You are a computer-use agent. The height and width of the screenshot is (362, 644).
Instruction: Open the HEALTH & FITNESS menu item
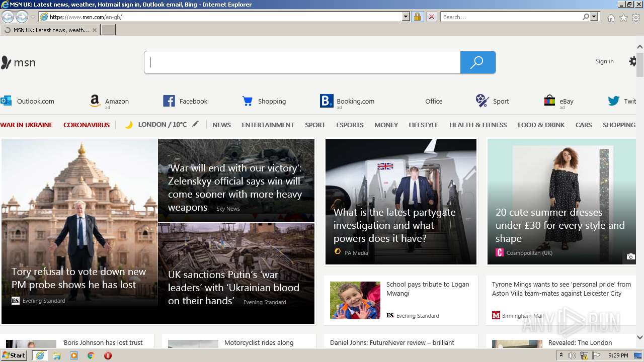point(478,125)
